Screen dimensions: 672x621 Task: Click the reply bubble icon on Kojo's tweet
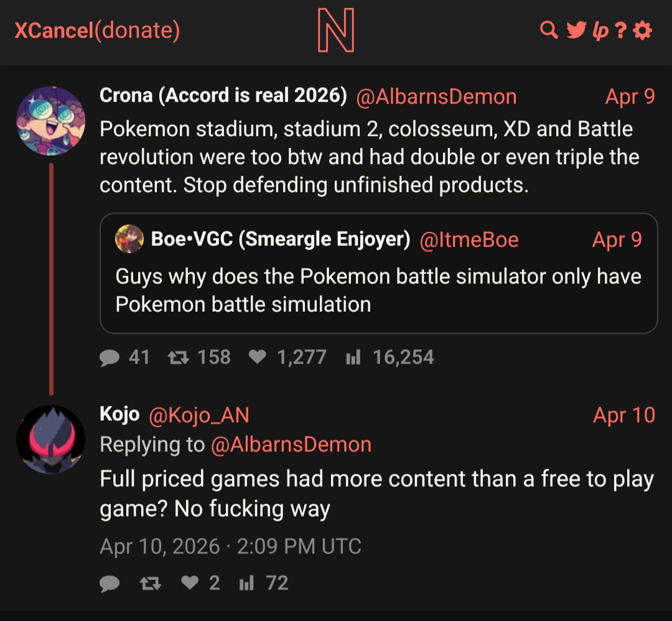coord(110,583)
